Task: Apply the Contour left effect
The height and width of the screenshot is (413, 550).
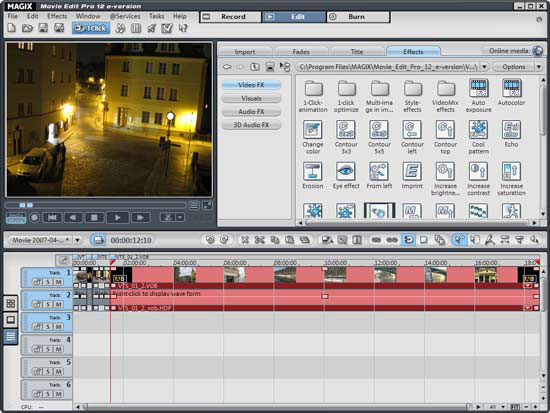Action: pyautogui.click(x=412, y=137)
